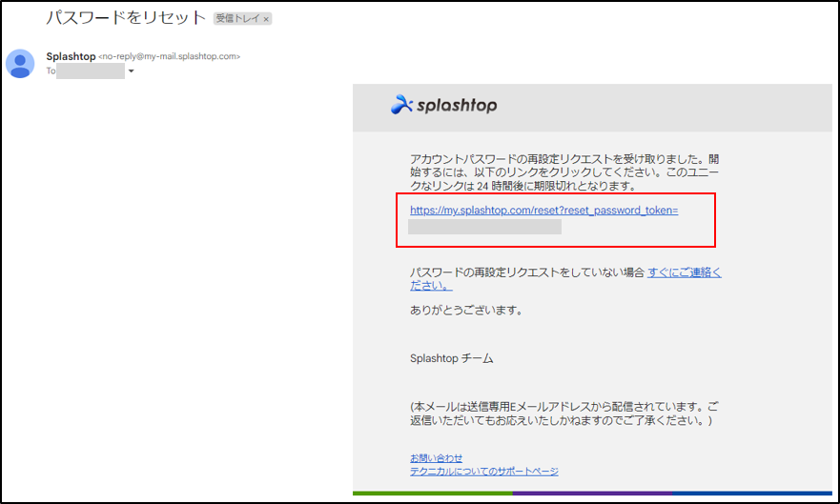Screen dimensions: 840x504
Task: Click the Splashtop sender avatar icon
Action: pyautogui.click(x=20, y=64)
